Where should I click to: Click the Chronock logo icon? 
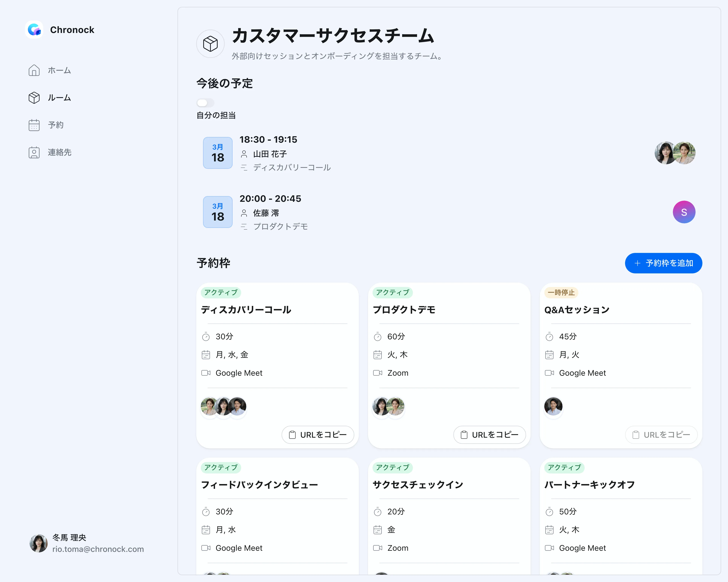pos(34,30)
